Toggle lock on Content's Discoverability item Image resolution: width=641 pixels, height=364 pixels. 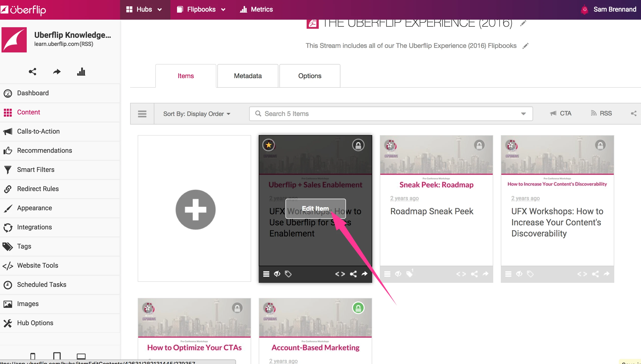pos(600,145)
